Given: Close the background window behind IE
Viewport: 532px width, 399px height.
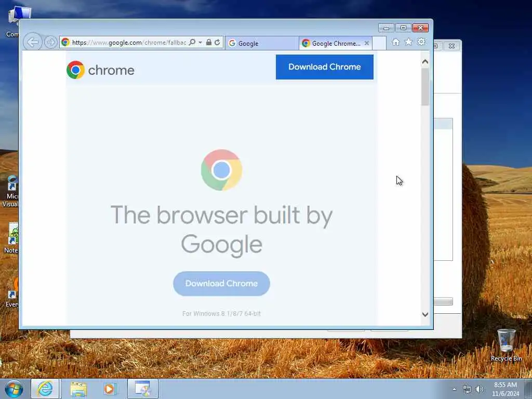Looking at the screenshot, I should [451, 46].
